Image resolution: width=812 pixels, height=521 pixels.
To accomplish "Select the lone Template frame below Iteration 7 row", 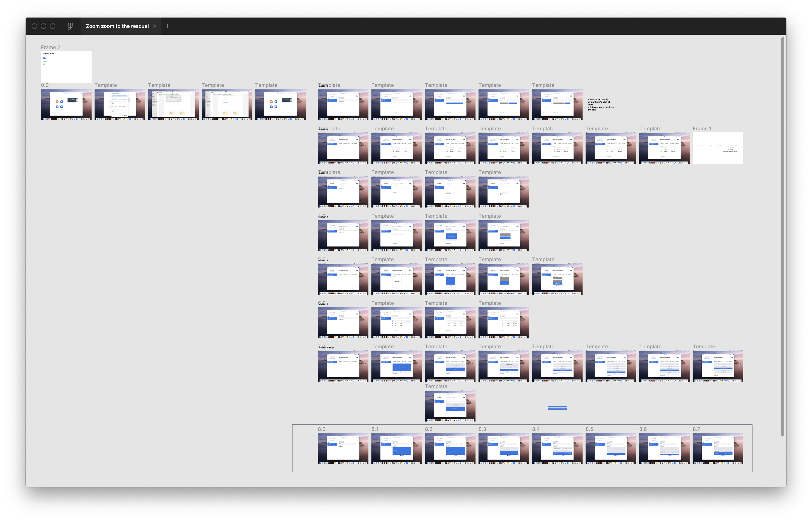I will 450,406.
